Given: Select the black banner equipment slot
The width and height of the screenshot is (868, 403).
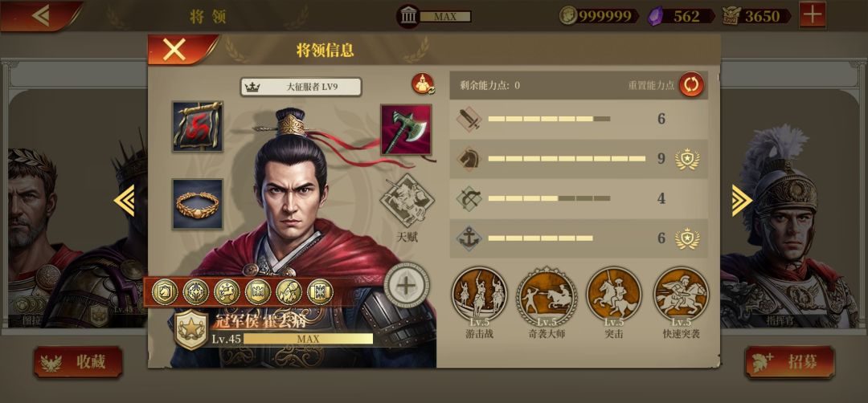Looking at the screenshot, I should pyautogui.click(x=198, y=127).
